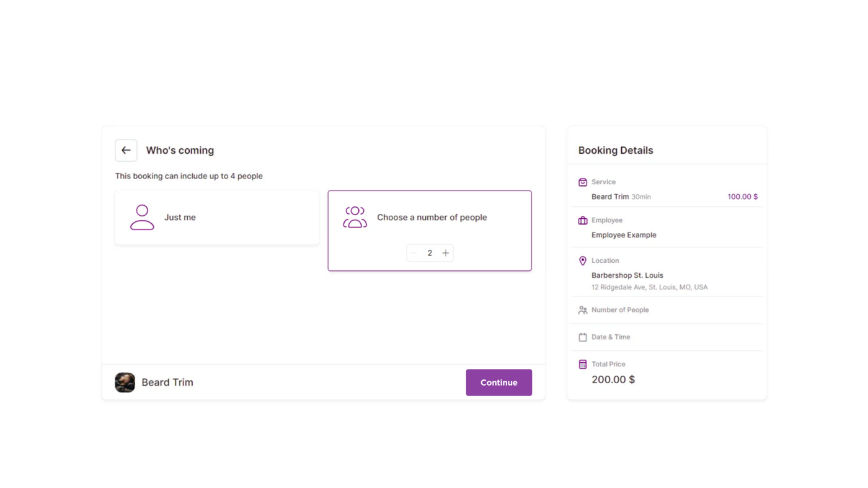The width and height of the screenshot is (868, 488).
Task: Click the Beard Trim service thumbnail
Action: (x=125, y=383)
